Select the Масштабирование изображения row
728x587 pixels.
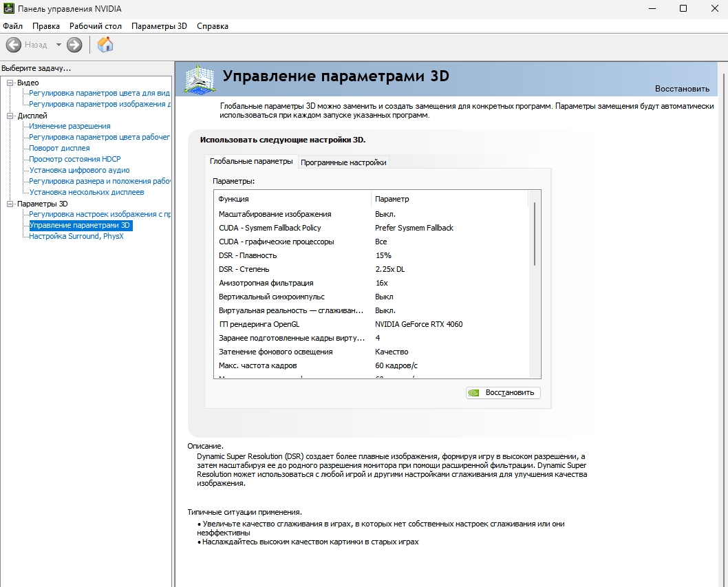[x=372, y=214]
